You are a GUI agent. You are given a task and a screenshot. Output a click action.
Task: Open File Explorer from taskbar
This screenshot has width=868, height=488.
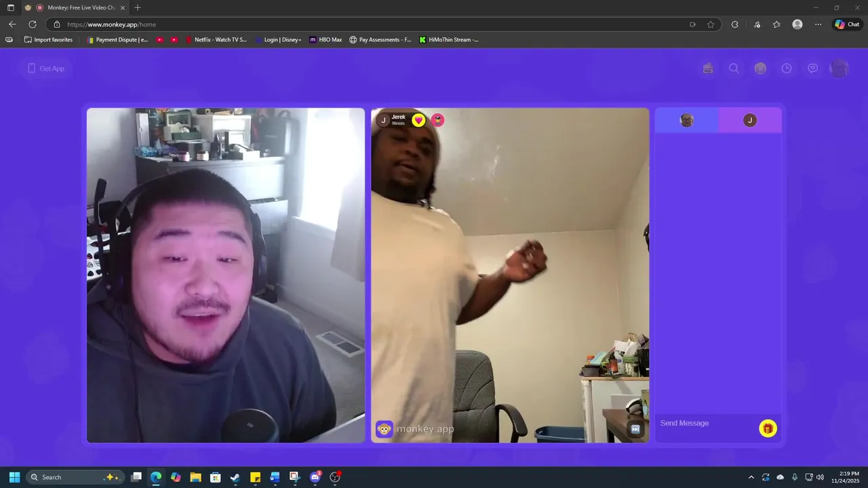195,477
